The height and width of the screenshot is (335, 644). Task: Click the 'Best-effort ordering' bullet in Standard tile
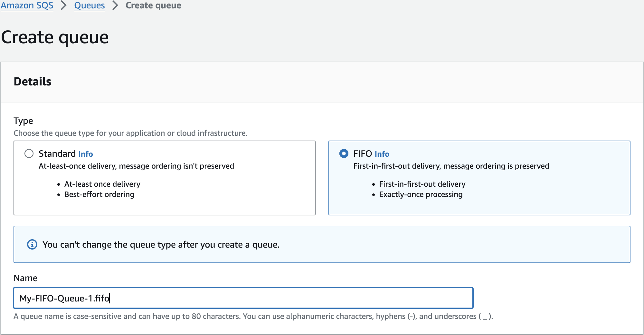tap(99, 194)
